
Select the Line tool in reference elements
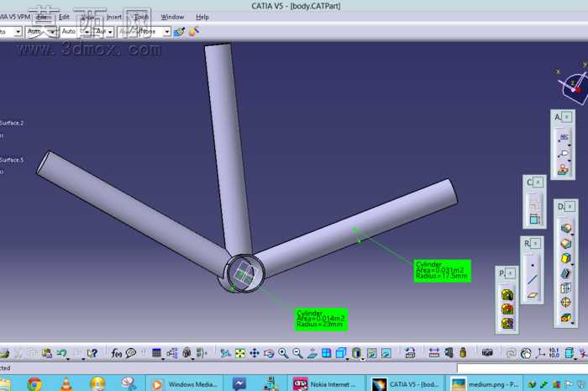coord(533,280)
